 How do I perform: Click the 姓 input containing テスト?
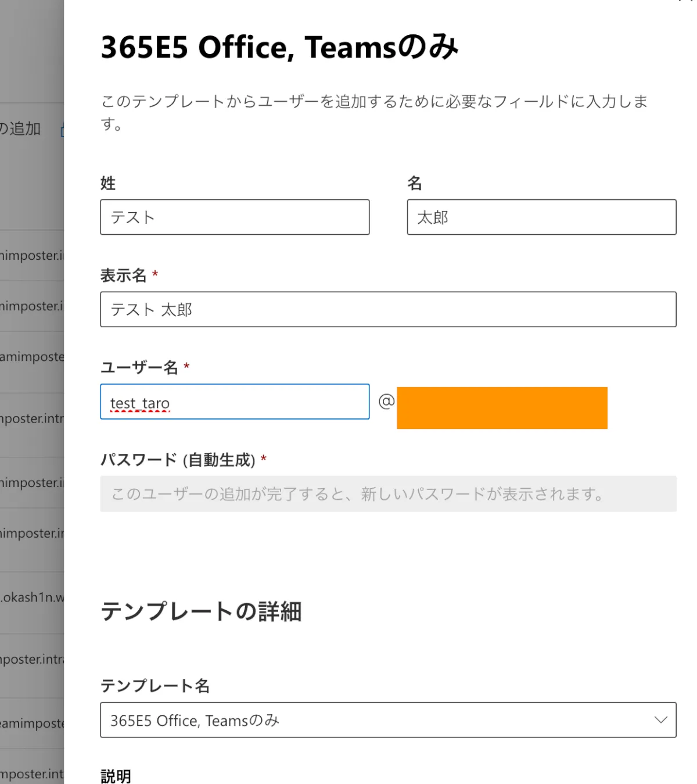[234, 217]
